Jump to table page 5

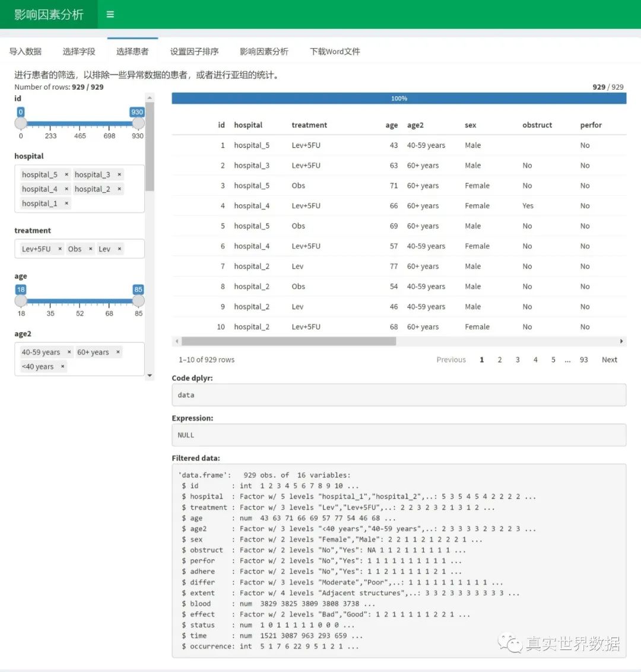[553, 360]
